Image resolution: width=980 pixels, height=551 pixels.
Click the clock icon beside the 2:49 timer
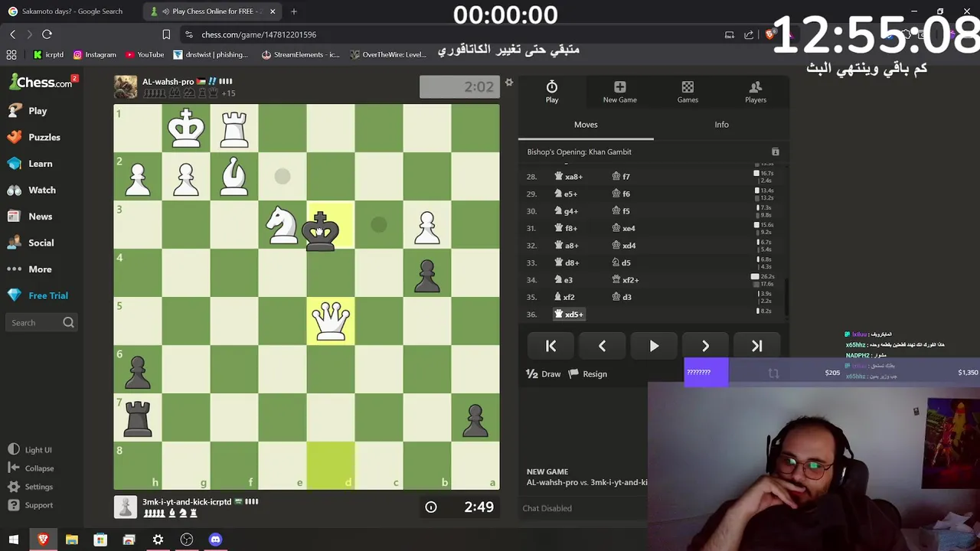431,507
